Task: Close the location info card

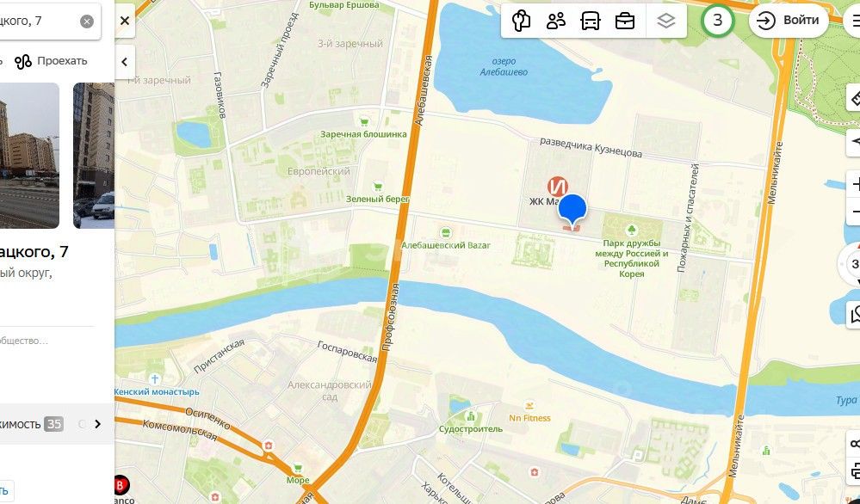Action: tap(125, 21)
